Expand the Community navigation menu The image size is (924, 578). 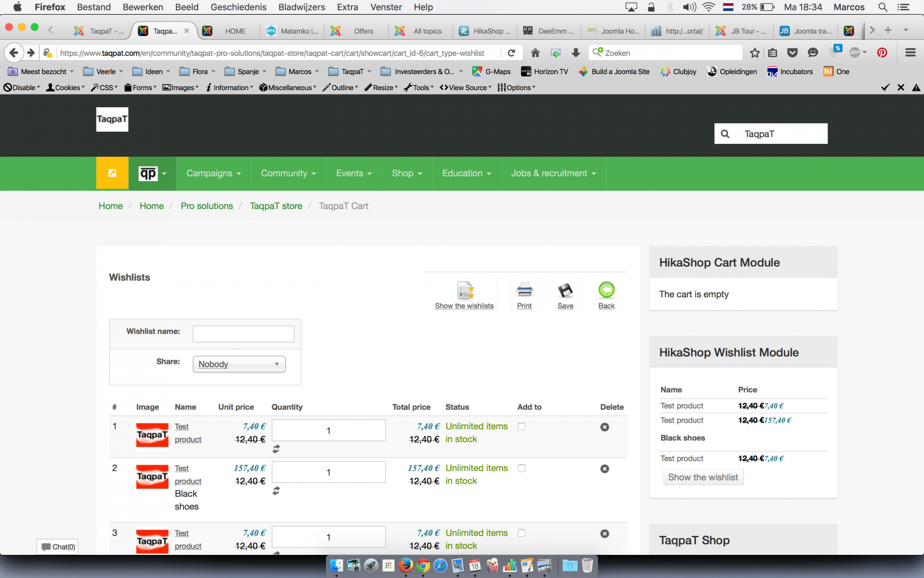coord(288,173)
